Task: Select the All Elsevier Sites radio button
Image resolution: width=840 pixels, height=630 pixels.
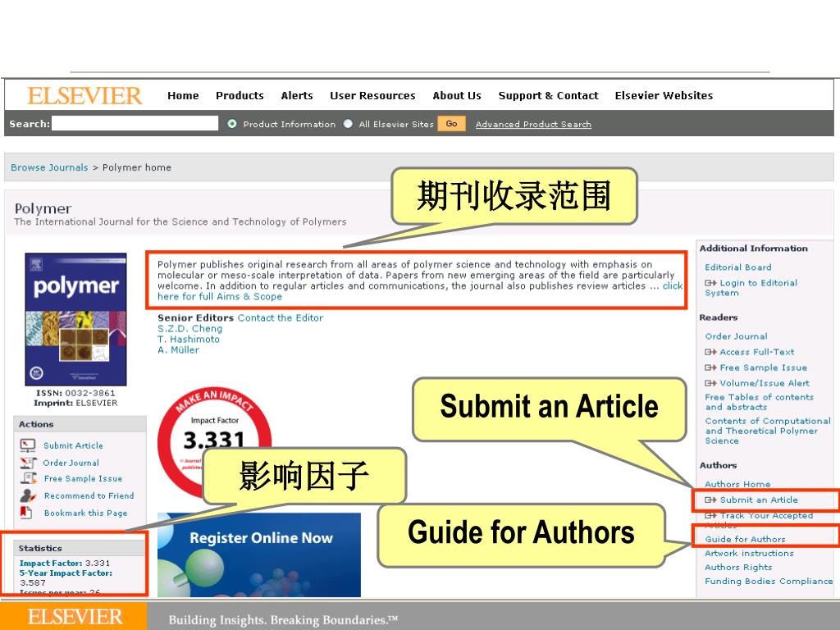Action: (x=348, y=124)
